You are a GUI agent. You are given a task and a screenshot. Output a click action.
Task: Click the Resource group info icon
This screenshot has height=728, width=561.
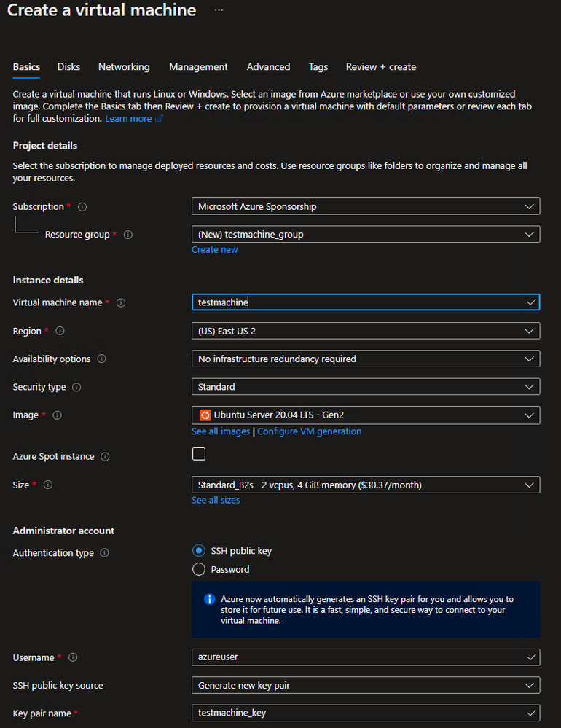[128, 235]
